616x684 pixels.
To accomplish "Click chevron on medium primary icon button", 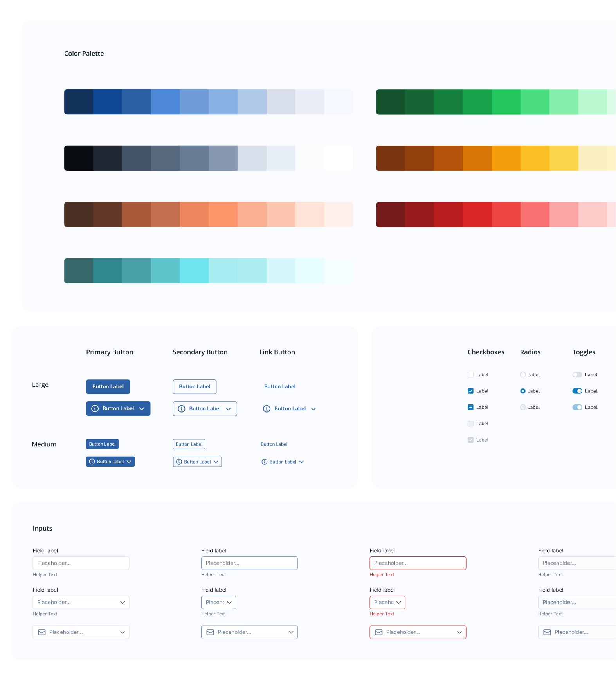I will (129, 462).
